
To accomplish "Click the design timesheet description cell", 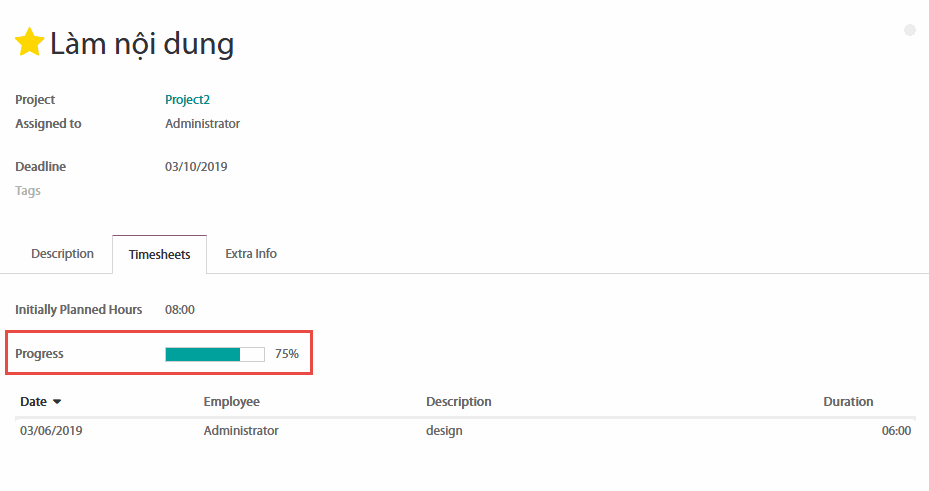I will tap(444, 431).
